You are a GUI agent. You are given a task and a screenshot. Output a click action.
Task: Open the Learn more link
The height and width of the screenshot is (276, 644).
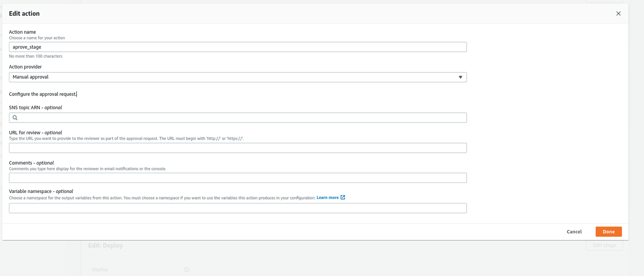pyautogui.click(x=327, y=198)
